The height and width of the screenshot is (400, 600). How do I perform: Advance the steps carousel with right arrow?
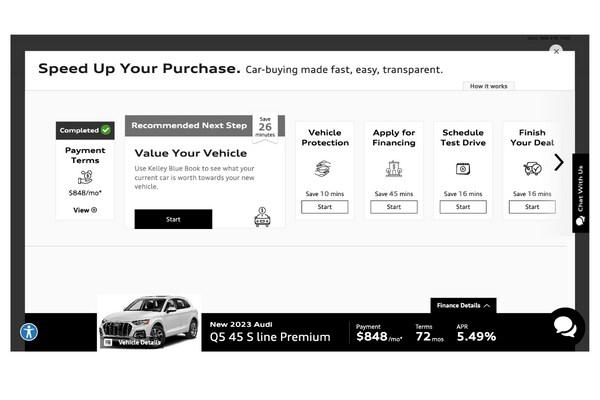[x=559, y=163]
